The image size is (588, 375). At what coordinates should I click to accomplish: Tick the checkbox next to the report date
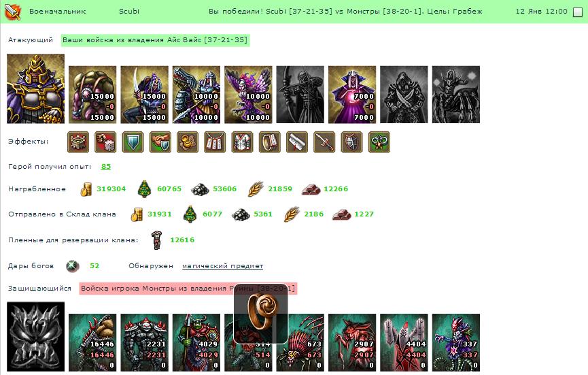coord(578,12)
